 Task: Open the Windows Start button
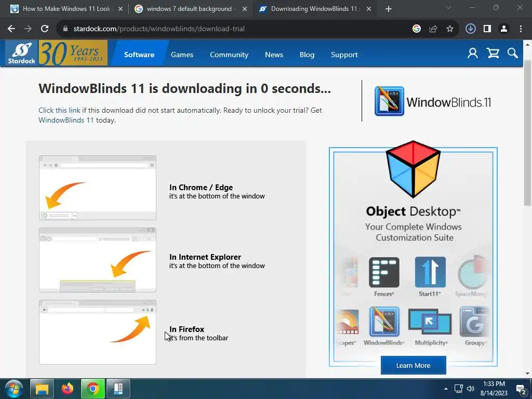[x=14, y=389]
